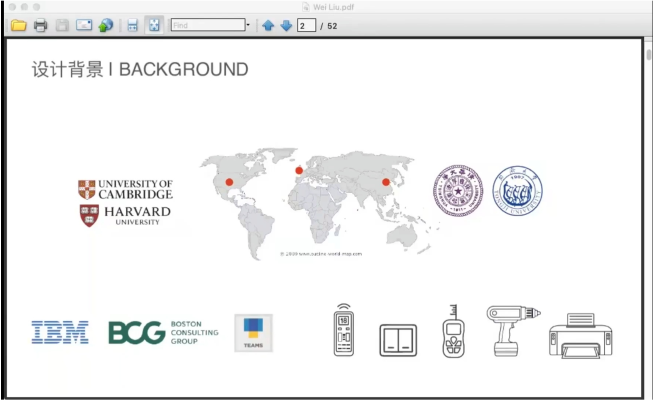Expand the Find options dropdown arrow
This screenshot has height=400, width=653.
(x=247, y=25)
